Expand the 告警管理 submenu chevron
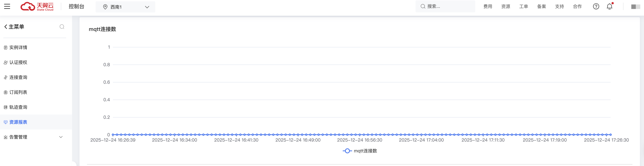644x166 pixels. click(61, 137)
